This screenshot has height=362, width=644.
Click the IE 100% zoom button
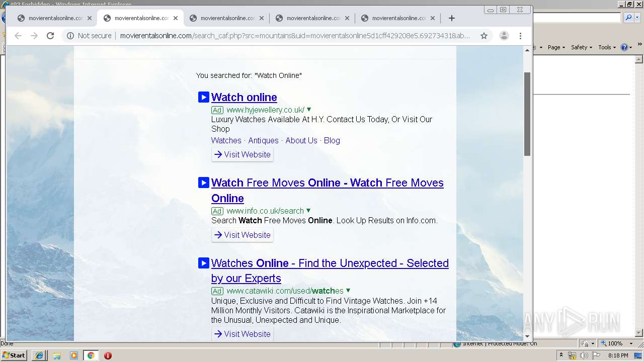click(611, 343)
